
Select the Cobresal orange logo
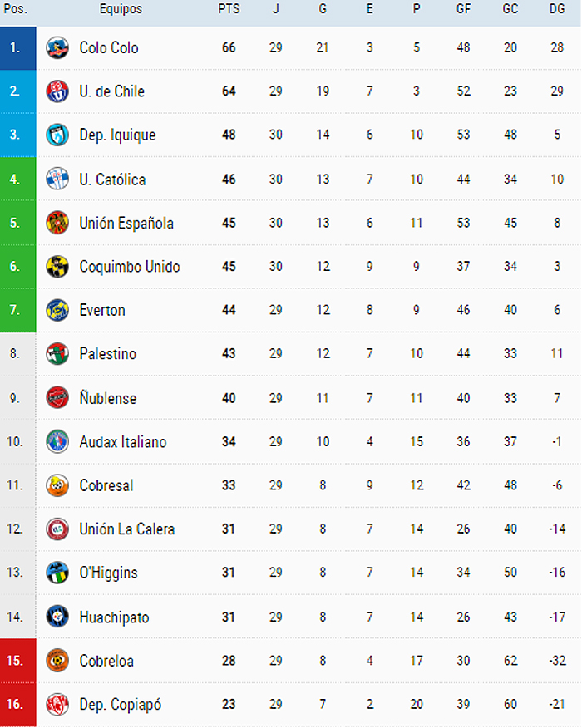click(57, 485)
